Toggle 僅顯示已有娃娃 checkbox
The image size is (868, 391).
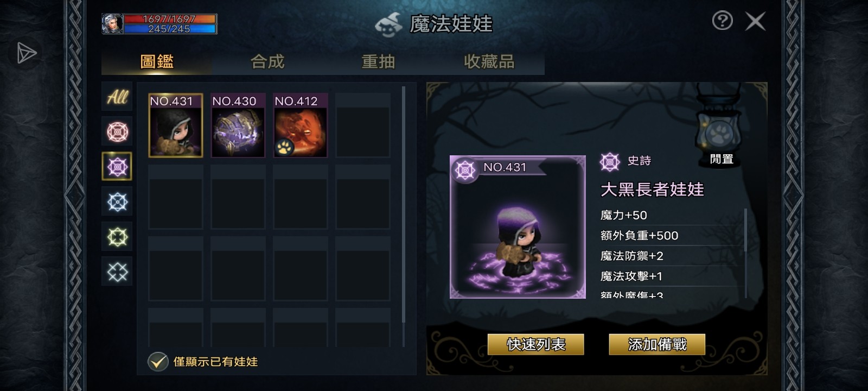pyautogui.click(x=158, y=361)
